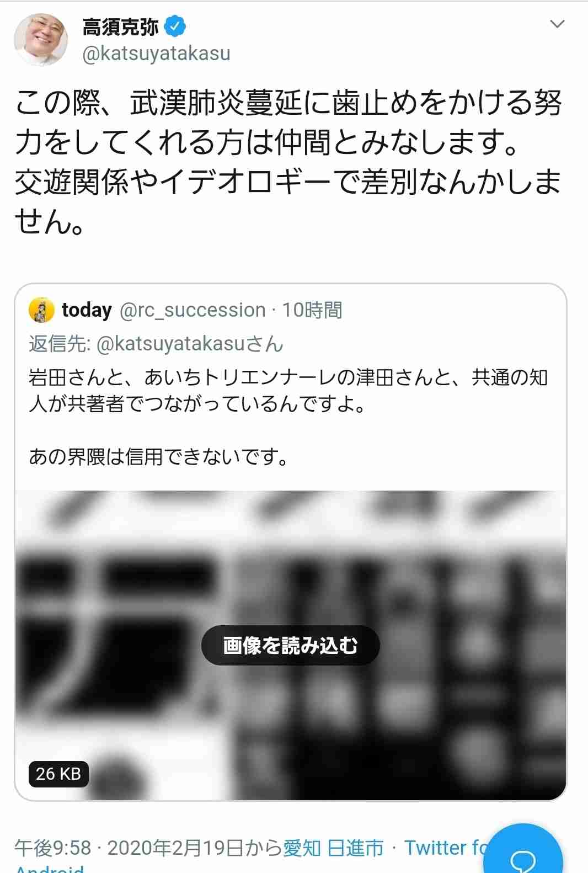Expand tweet options chevron menu

point(558,24)
